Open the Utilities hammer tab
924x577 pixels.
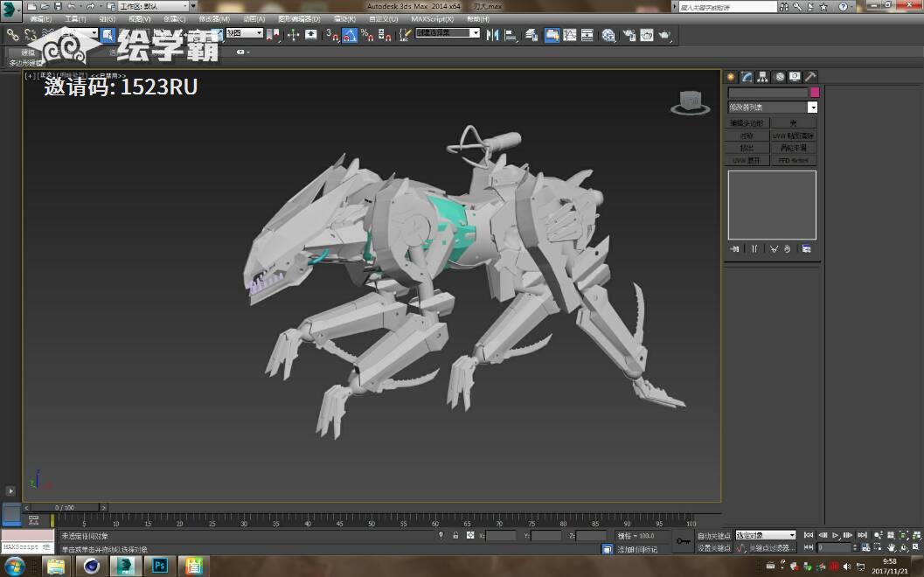pos(810,77)
